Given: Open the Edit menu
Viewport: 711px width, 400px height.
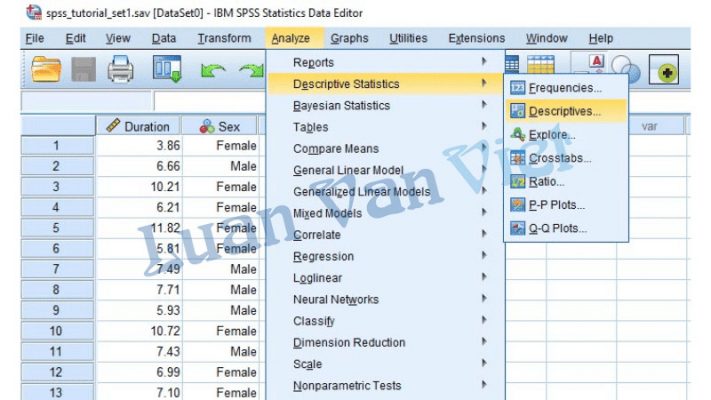Looking at the screenshot, I should click(x=75, y=39).
